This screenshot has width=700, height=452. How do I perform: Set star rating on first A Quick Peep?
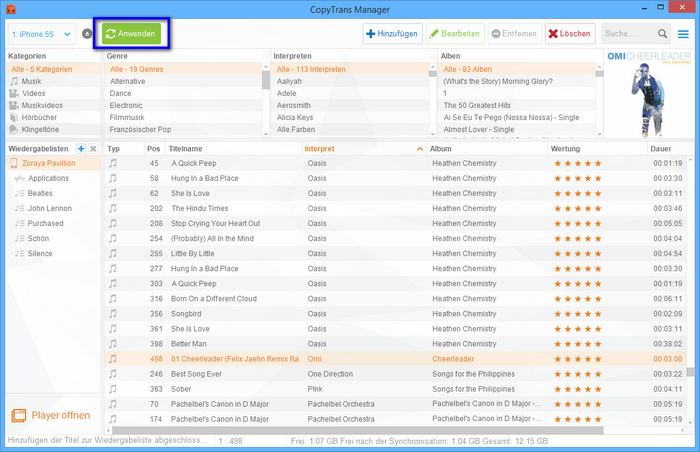(578, 163)
